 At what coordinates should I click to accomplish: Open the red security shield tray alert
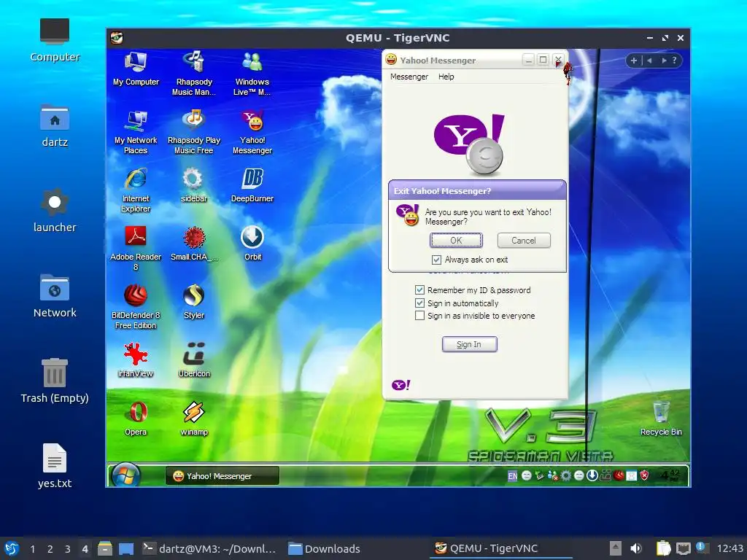[x=644, y=475]
